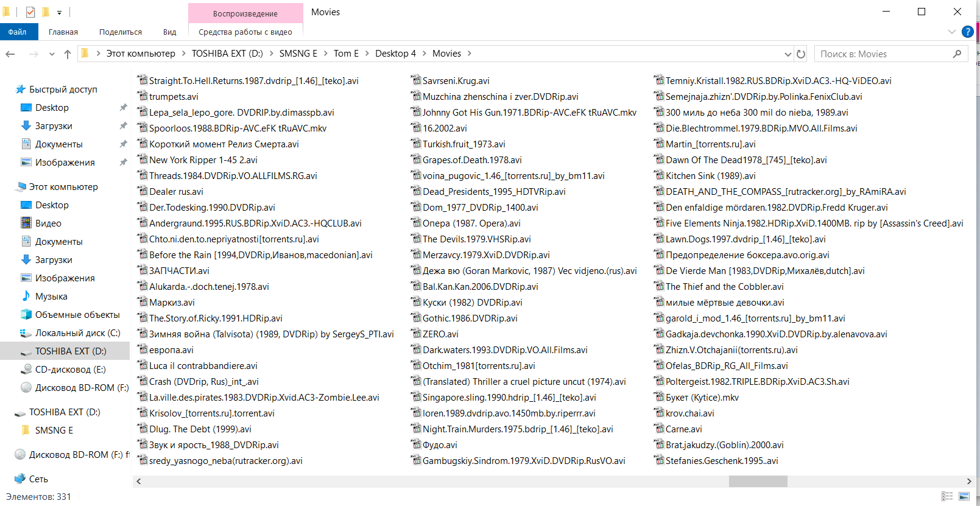
Task: Go forward with the right arrow button
Action: 33,54
